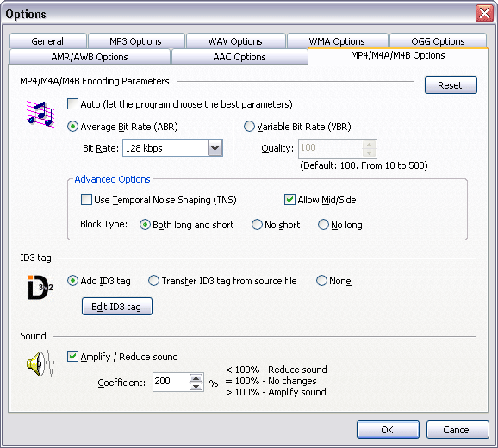Disable Amplify / Reduce sound checkbox
Image resolution: width=498 pixels, height=448 pixels.
pyautogui.click(x=72, y=356)
